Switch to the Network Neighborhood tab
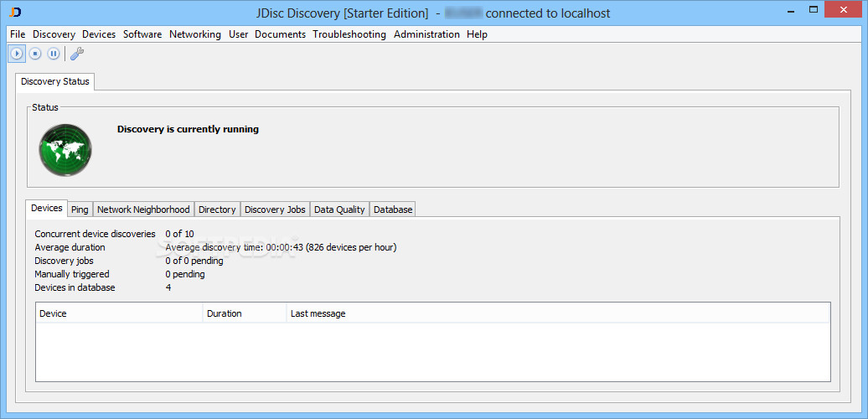This screenshot has width=868, height=419. tap(143, 209)
